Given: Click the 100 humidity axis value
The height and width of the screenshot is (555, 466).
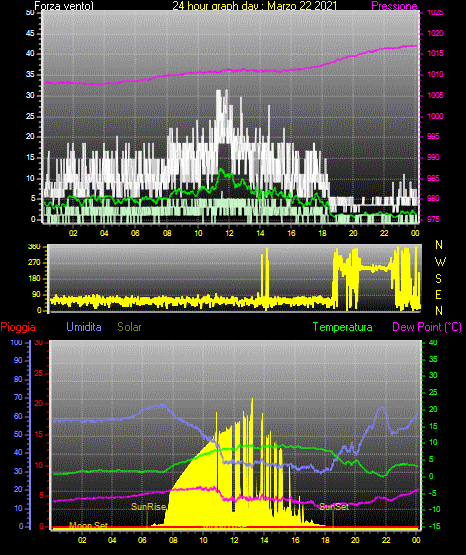Looking at the screenshot, I should [x=16, y=342].
